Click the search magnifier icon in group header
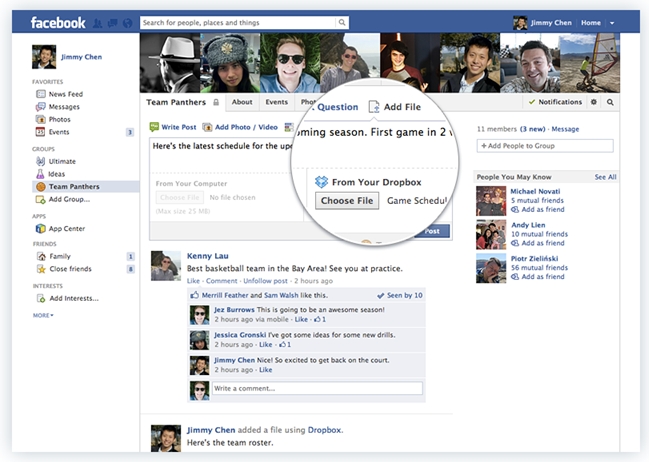This screenshot has height=462, width=649. point(610,102)
